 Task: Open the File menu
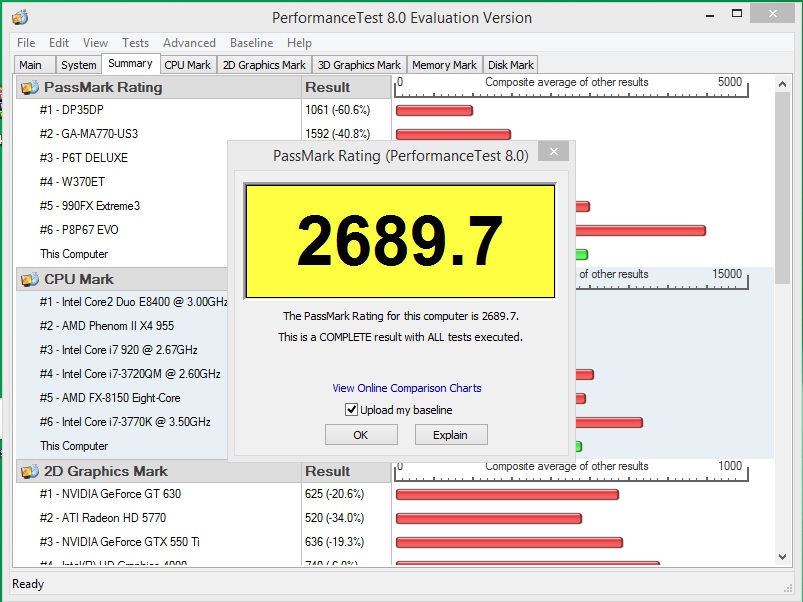(x=26, y=43)
